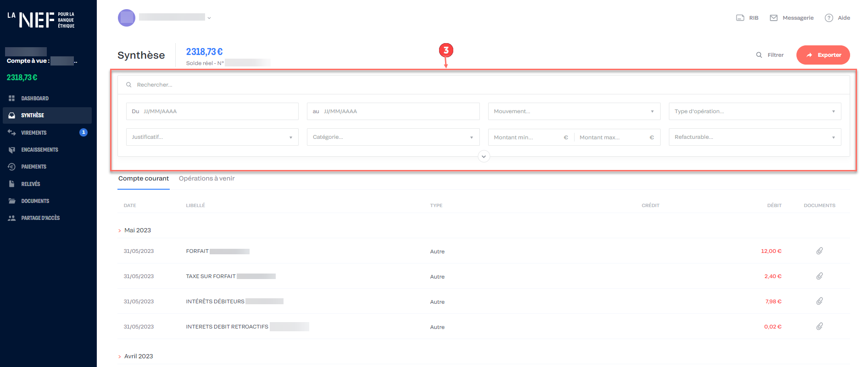Click the purple user avatar
868x367 pixels.
click(127, 18)
